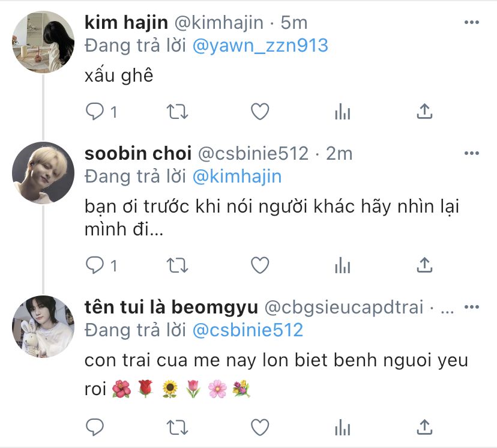Screen dimensions: 497x448
Task: Open the blue @kimhajin mention link
Action: pos(237,177)
